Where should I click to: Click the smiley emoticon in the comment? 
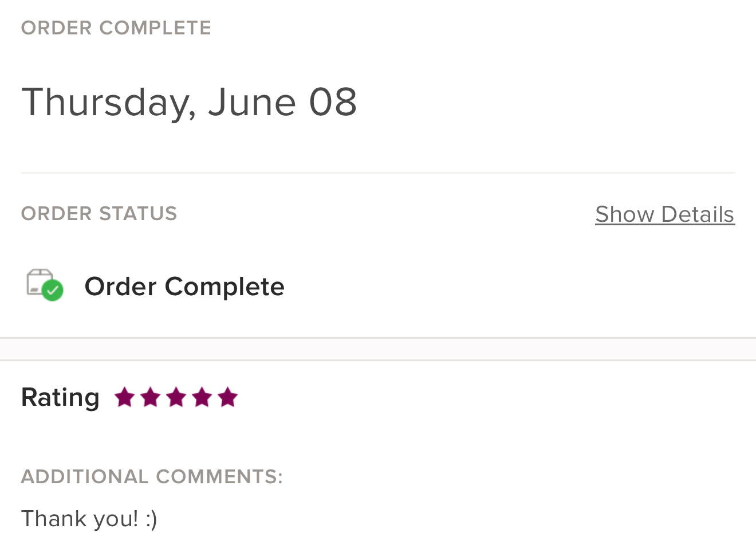pyautogui.click(x=151, y=519)
